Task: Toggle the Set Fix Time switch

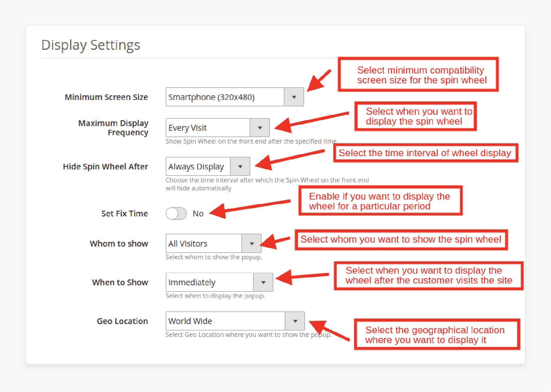Action: [176, 213]
